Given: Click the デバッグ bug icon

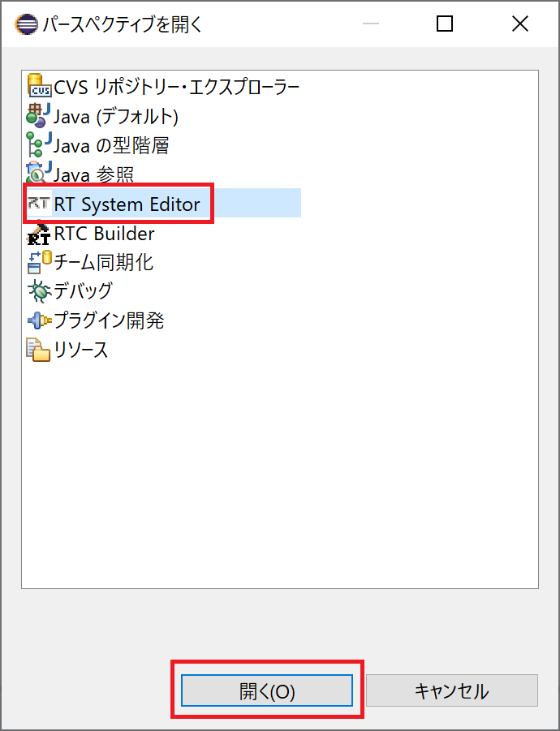Looking at the screenshot, I should [39, 291].
